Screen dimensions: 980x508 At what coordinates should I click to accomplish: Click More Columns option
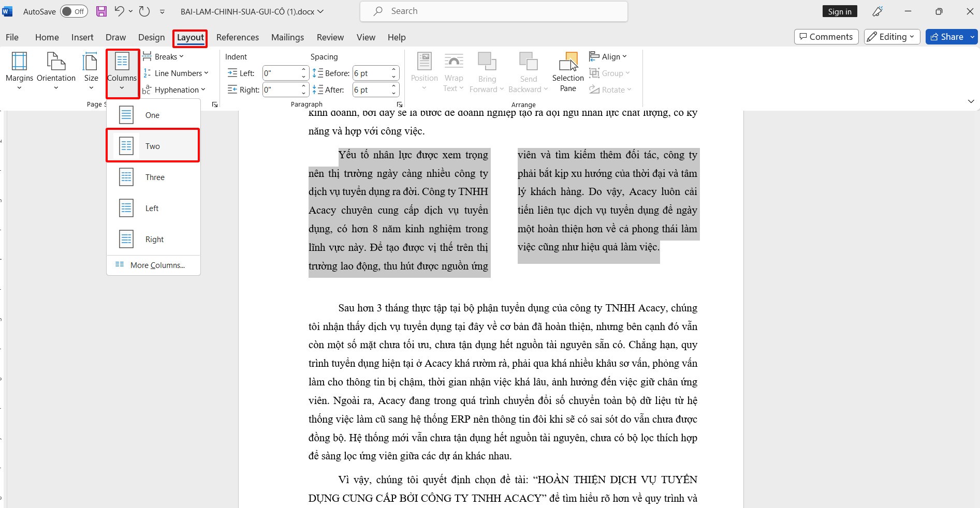click(157, 265)
